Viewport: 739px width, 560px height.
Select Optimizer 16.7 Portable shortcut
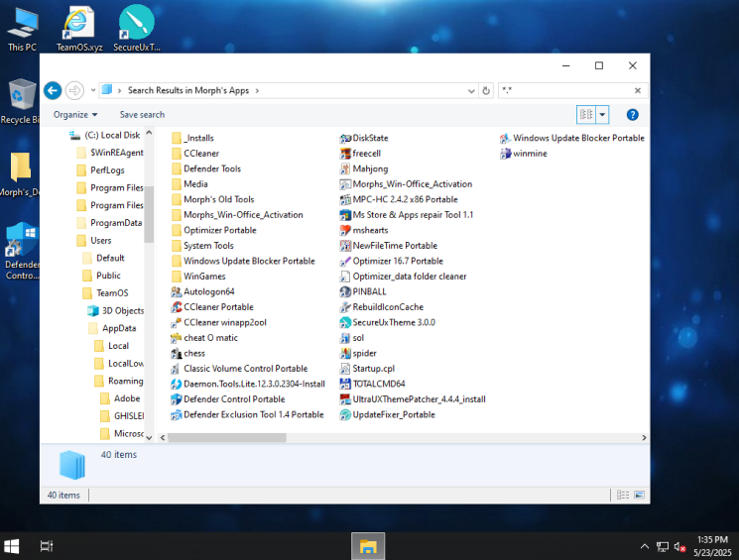(392, 261)
